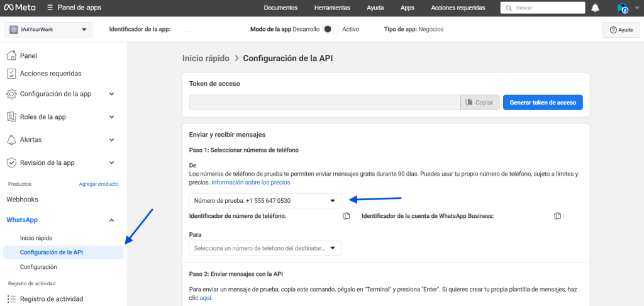Select Inicio rápido under WhatsApp
This screenshot has width=644, height=306.
[x=36, y=238]
